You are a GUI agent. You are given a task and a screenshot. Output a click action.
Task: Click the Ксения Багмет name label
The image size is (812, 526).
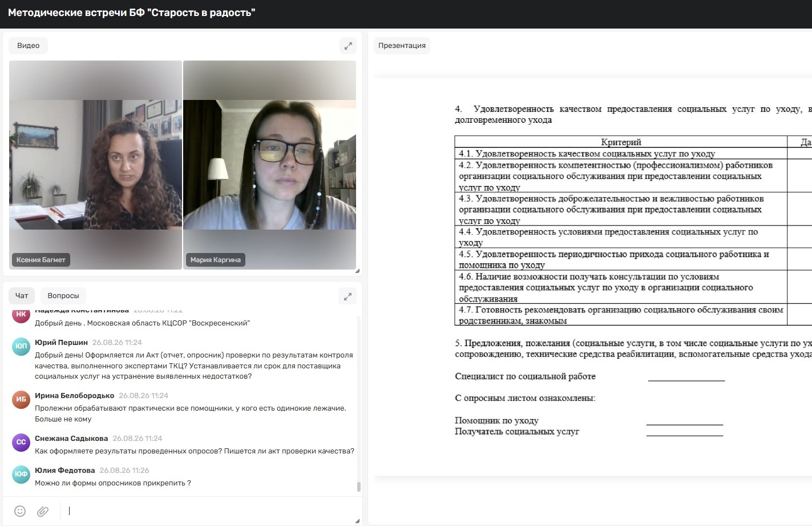click(x=41, y=260)
